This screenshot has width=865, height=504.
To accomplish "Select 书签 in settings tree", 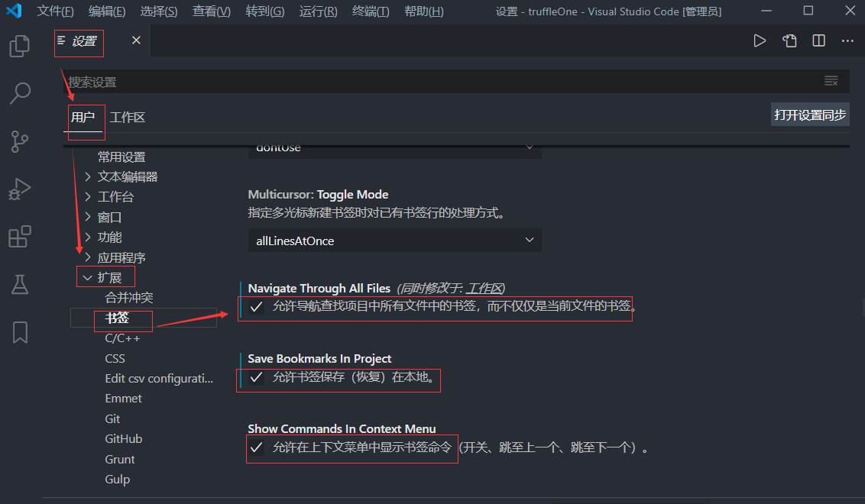I will click(x=117, y=318).
